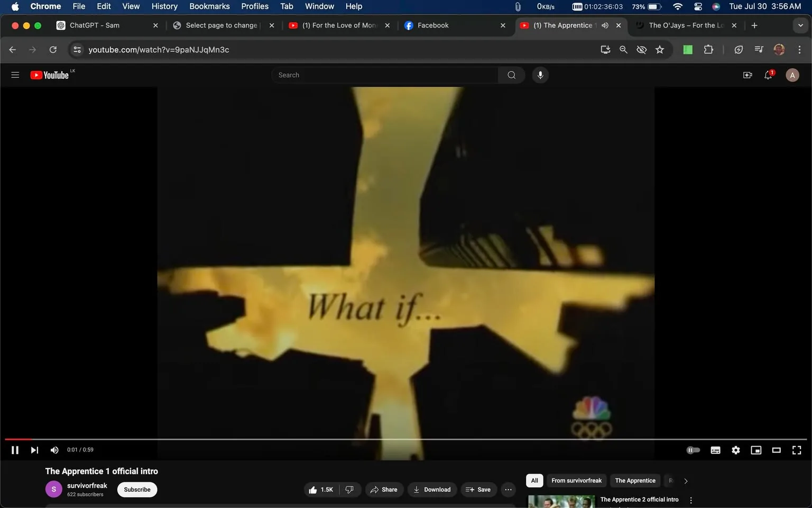Open more actions on The Apprentice 2 recommendation
812x508 pixels.
point(690,500)
